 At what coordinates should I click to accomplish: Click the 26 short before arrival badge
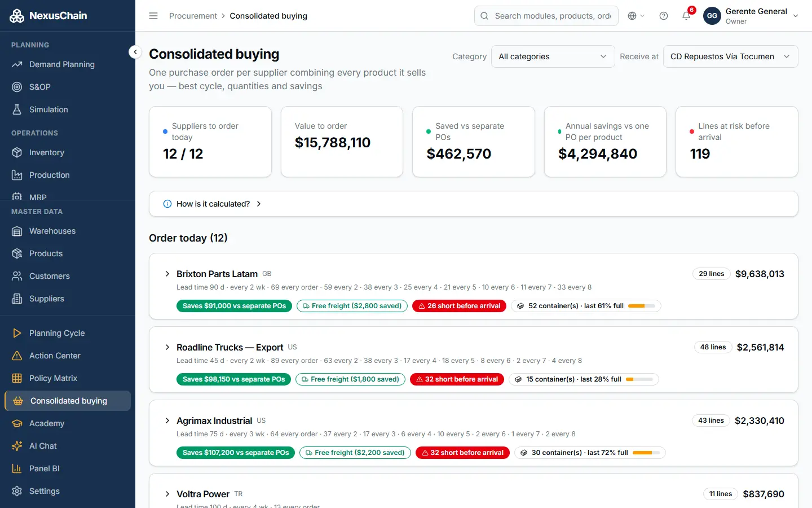click(x=459, y=306)
